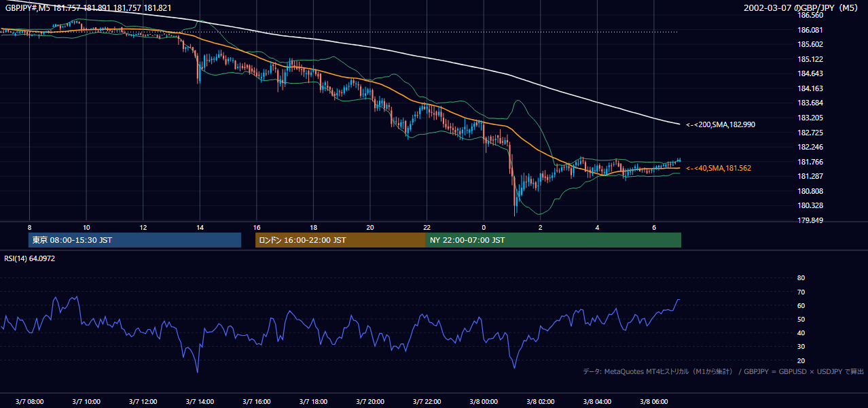The height and width of the screenshot is (408, 868).
Task: Click price axis value 179.849
Action: (810, 220)
